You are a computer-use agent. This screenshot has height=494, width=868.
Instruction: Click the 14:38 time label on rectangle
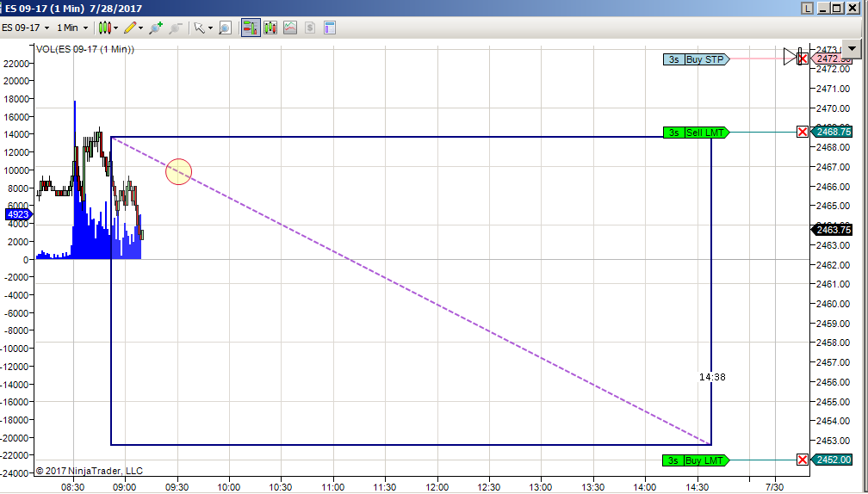(712, 377)
